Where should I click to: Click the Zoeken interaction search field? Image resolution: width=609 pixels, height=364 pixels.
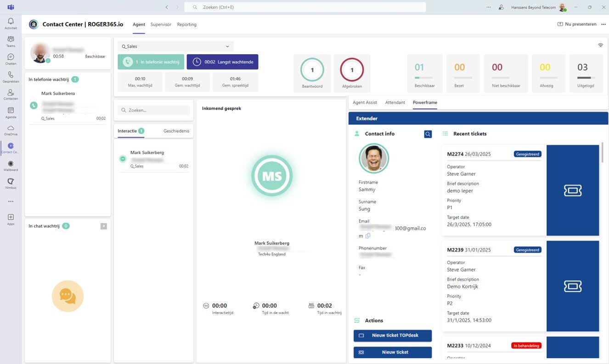(x=153, y=110)
